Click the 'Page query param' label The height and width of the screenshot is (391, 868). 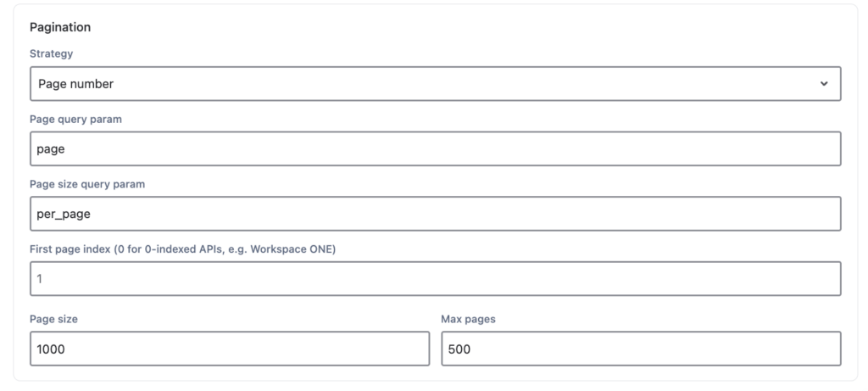click(x=75, y=119)
